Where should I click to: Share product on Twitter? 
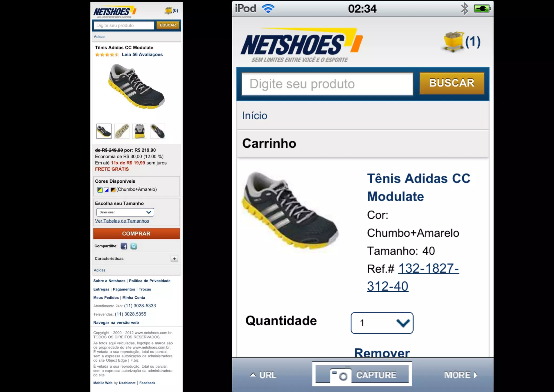pyautogui.click(x=134, y=246)
